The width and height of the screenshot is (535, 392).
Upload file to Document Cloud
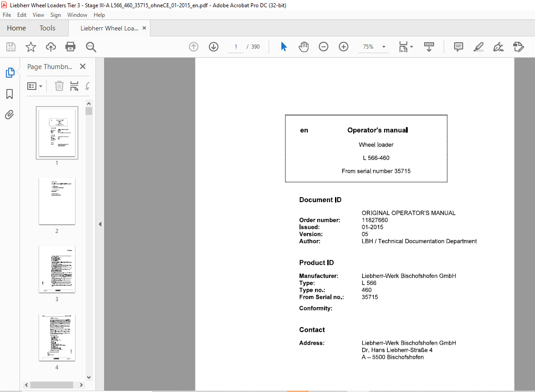[x=51, y=47]
